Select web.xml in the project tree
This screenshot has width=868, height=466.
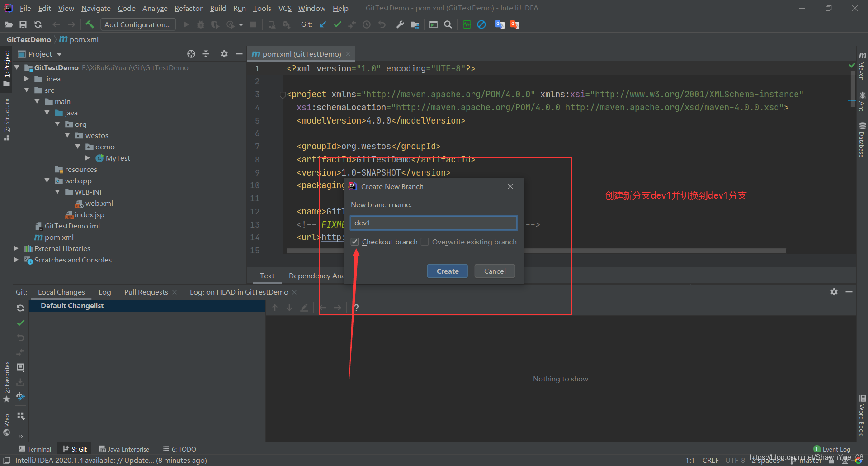[99, 203]
